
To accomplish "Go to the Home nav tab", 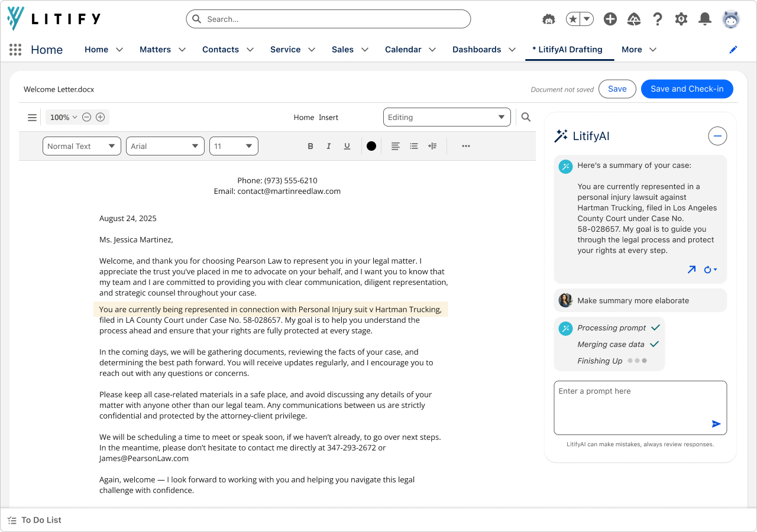I will coord(96,50).
